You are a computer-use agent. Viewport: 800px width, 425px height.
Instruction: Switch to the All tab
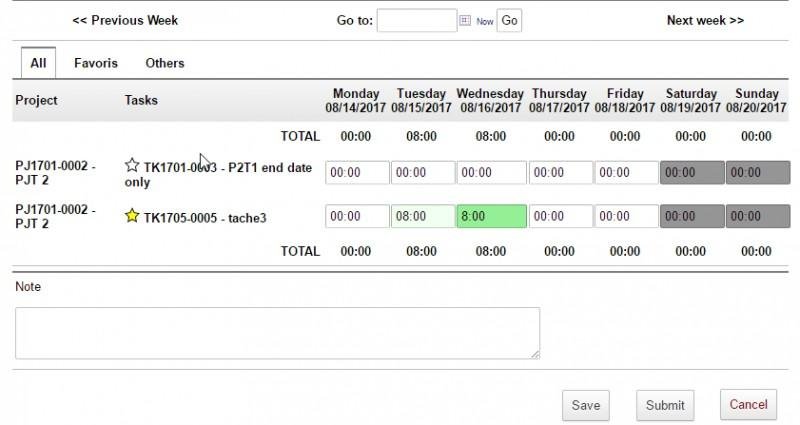(x=38, y=63)
